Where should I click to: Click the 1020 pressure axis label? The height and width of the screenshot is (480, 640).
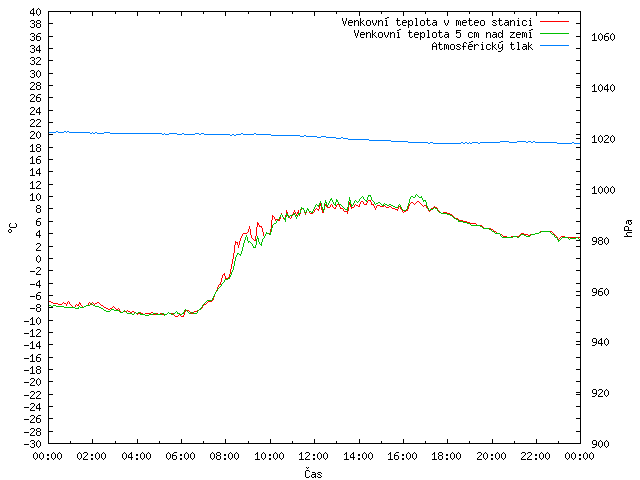tap(603, 139)
